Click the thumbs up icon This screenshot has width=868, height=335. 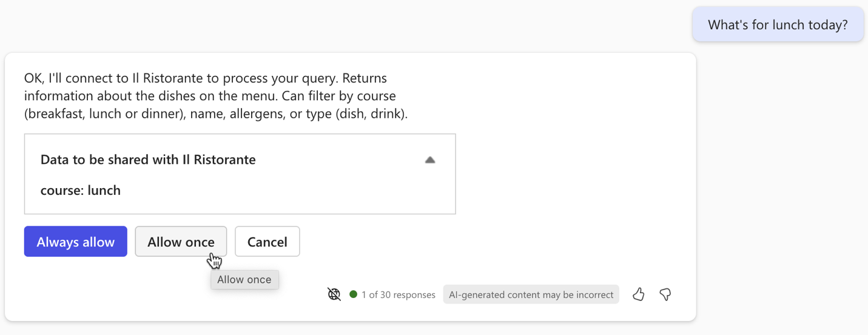coord(638,295)
